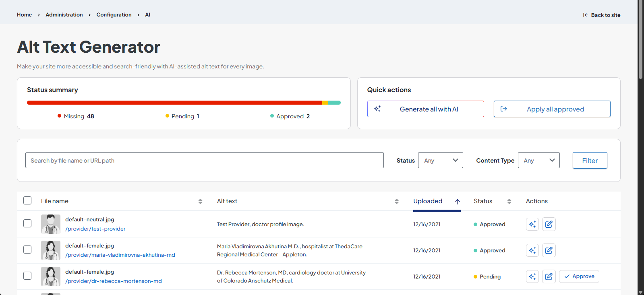The width and height of the screenshot is (644, 295).
Task: Click the red Missing portion of status bar
Action: click(174, 103)
